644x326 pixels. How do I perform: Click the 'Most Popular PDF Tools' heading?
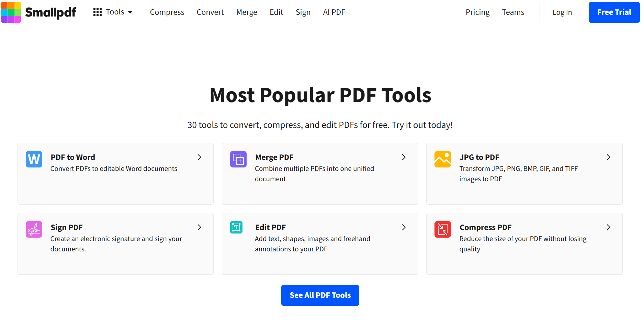tap(320, 95)
